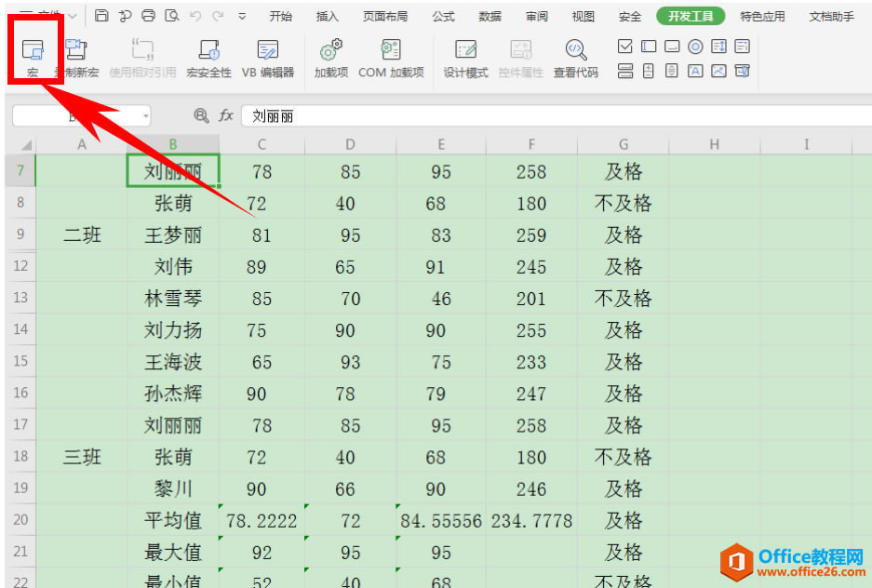Image resolution: width=872 pixels, height=588 pixels.
Task: Click 不及格 in row 8
Action: coord(623,203)
